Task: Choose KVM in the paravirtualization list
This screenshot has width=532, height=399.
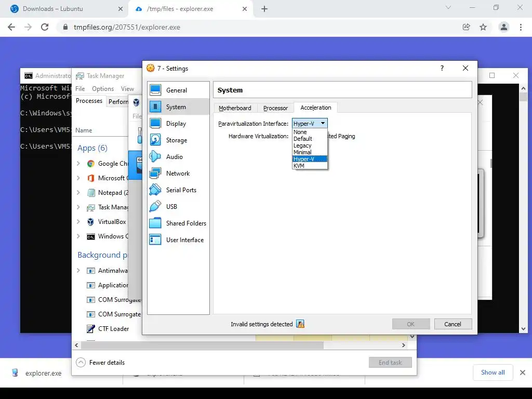Action: (x=310, y=166)
